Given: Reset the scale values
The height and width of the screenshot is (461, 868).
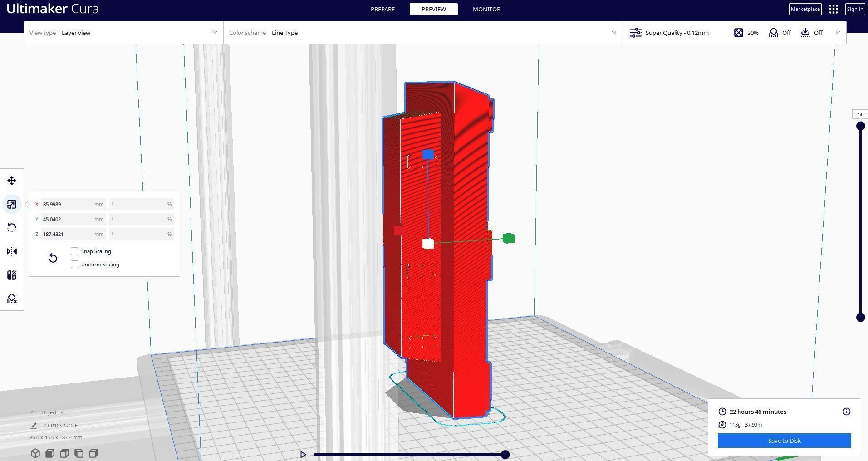Looking at the screenshot, I should coord(53,258).
